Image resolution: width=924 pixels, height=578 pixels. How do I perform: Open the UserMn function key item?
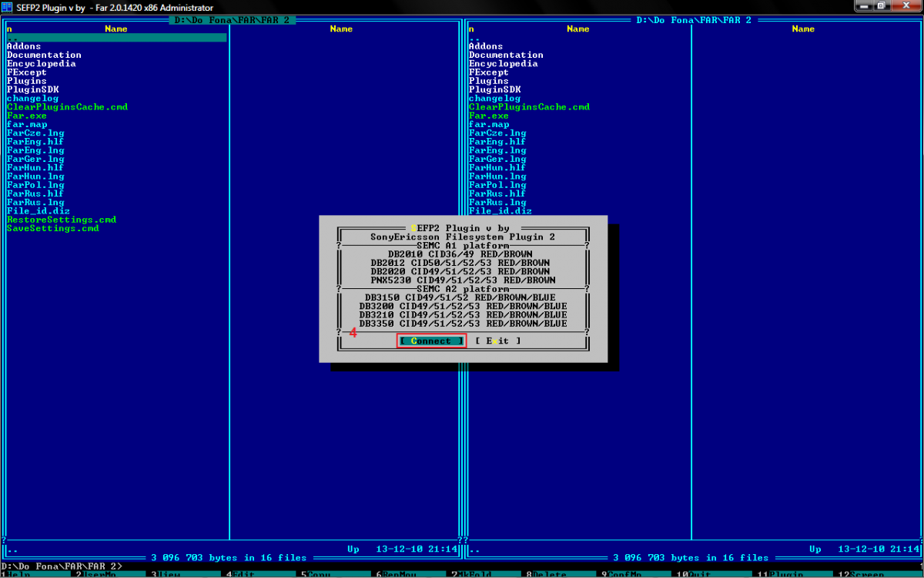pos(97,574)
